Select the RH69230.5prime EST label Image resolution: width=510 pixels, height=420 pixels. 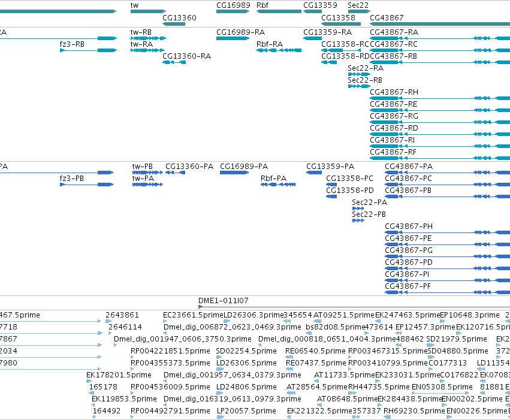(414, 411)
